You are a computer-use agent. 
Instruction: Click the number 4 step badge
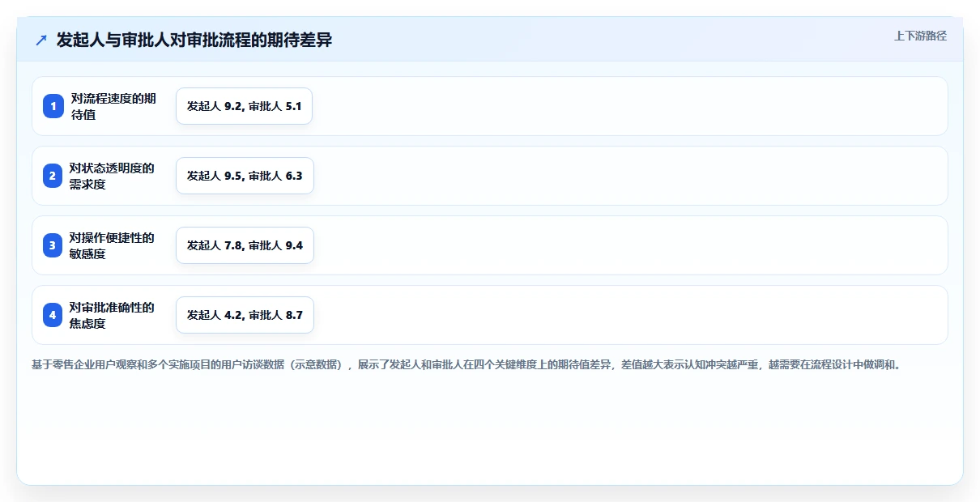(x=53, y=315)
